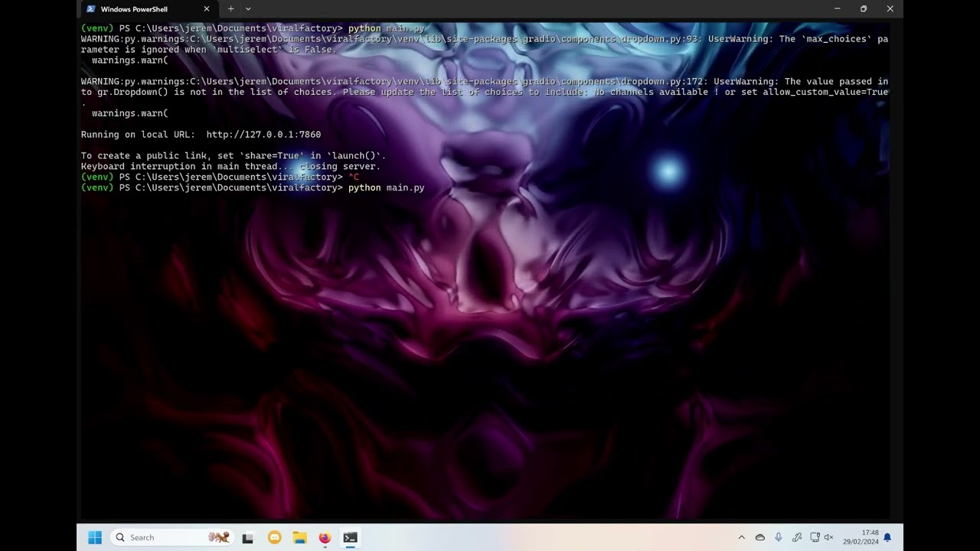Click the 'To create a public link' line
Viewport: 980px width, 551px height.
[234, 155]
